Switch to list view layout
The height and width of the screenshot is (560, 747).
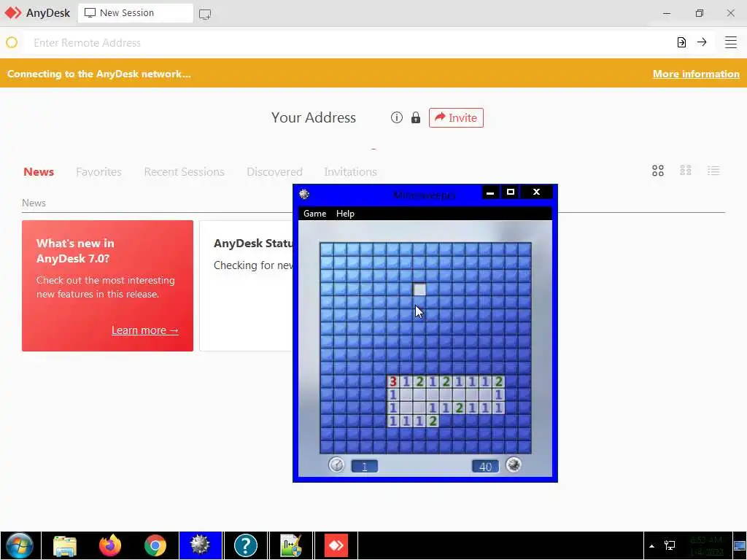(713, 171)
